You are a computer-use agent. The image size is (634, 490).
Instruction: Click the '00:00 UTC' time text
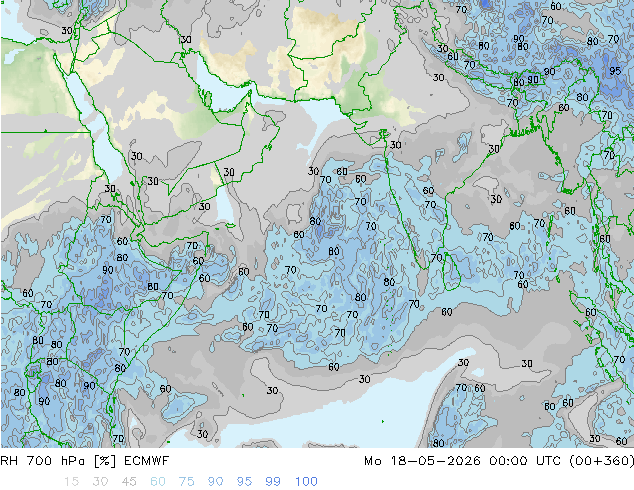click(x=527, y=461)
